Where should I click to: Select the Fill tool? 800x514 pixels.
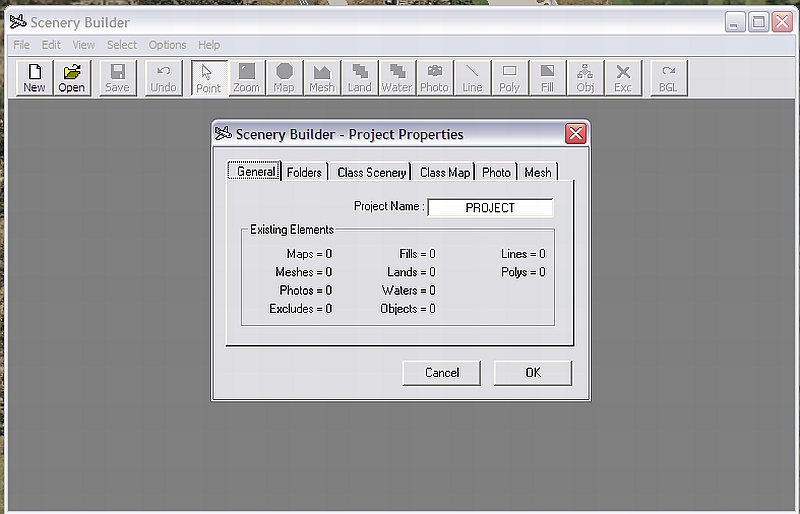click(x=547, y=78)
